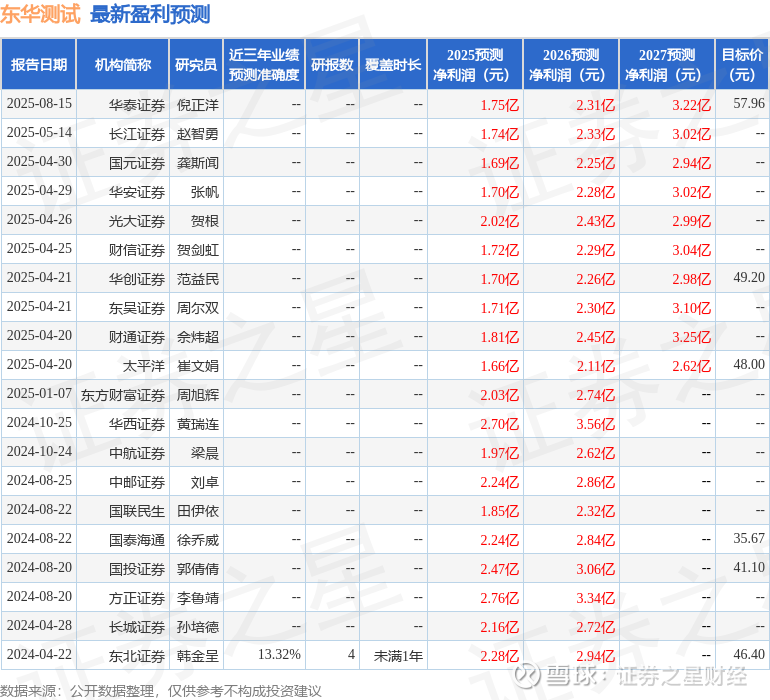Screen dimensions: 770x700
Task: Select researcher 倪正洋
Action: (198, 105)
